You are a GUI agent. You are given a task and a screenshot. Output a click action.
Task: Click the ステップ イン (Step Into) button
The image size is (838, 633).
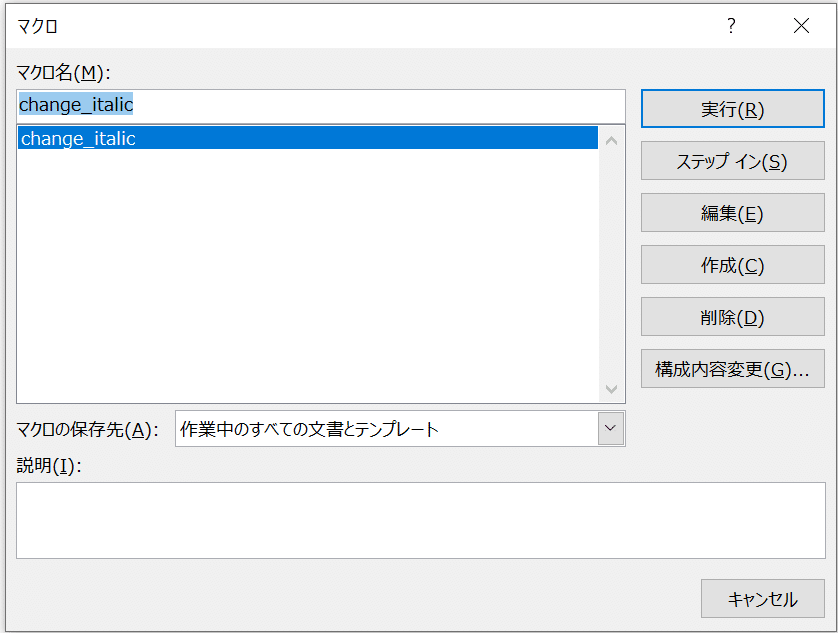pos(732,160)
